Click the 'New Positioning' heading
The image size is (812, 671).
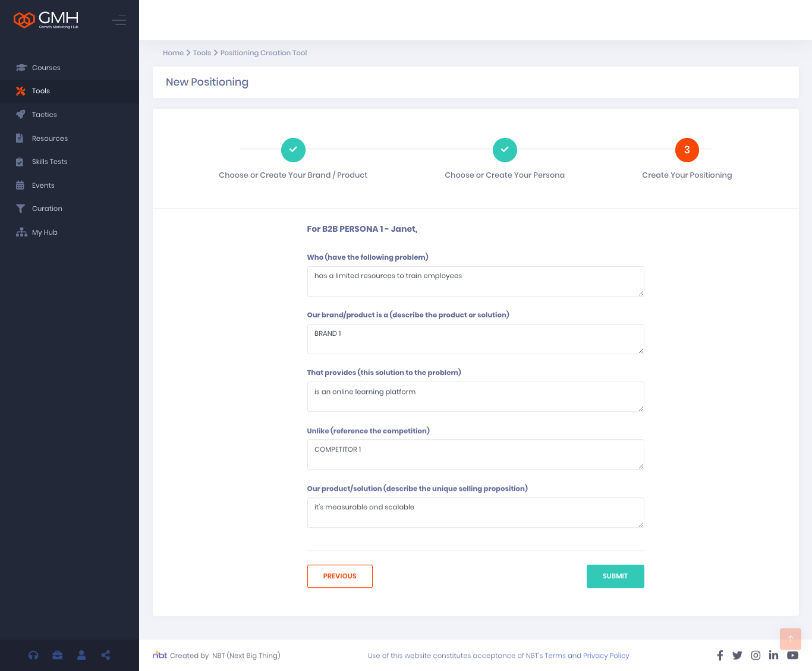pos(207,82)
